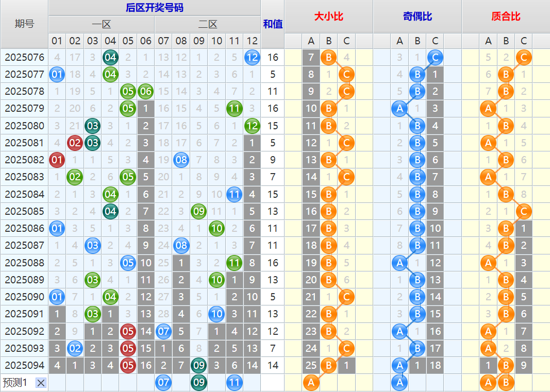Click blue ball 08 in period 2025082
Screen dimensions: 550x392
181,160
